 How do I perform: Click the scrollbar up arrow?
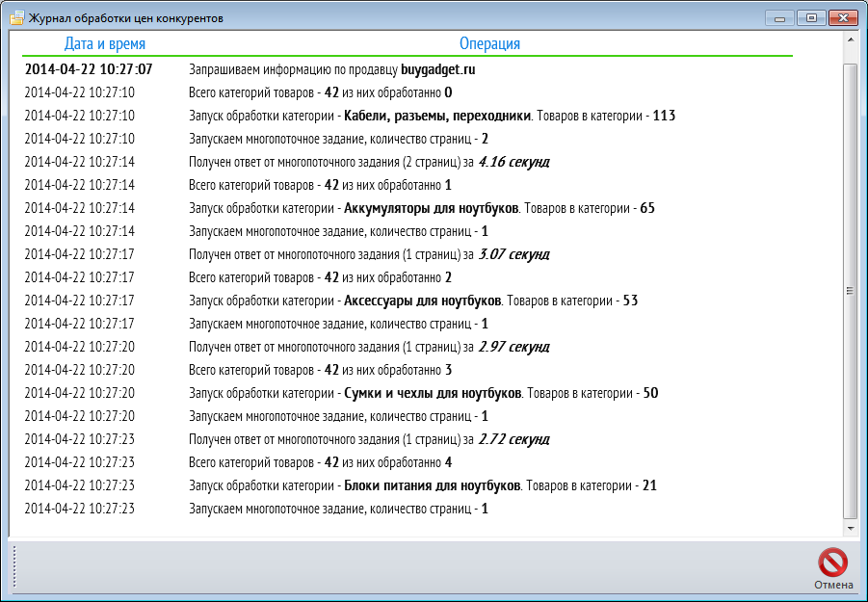[851, 39]
